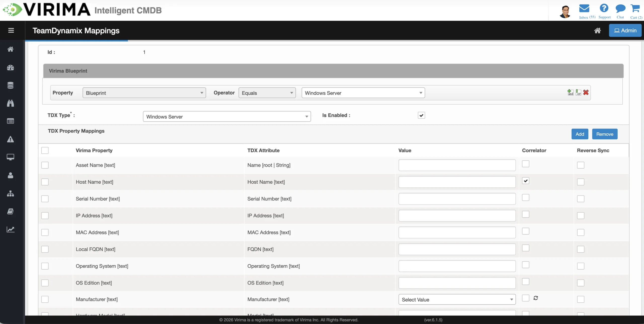Delete the blueprint condition with red X
The width and height of the screenshot is (644, 324).
pyautogui.click(x=586, y=93)
